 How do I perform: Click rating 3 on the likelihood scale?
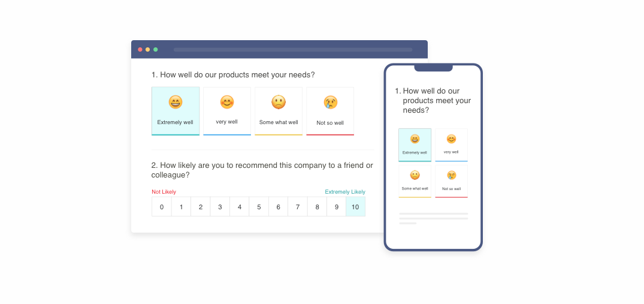pyautogui.click(x=220, y=207)
